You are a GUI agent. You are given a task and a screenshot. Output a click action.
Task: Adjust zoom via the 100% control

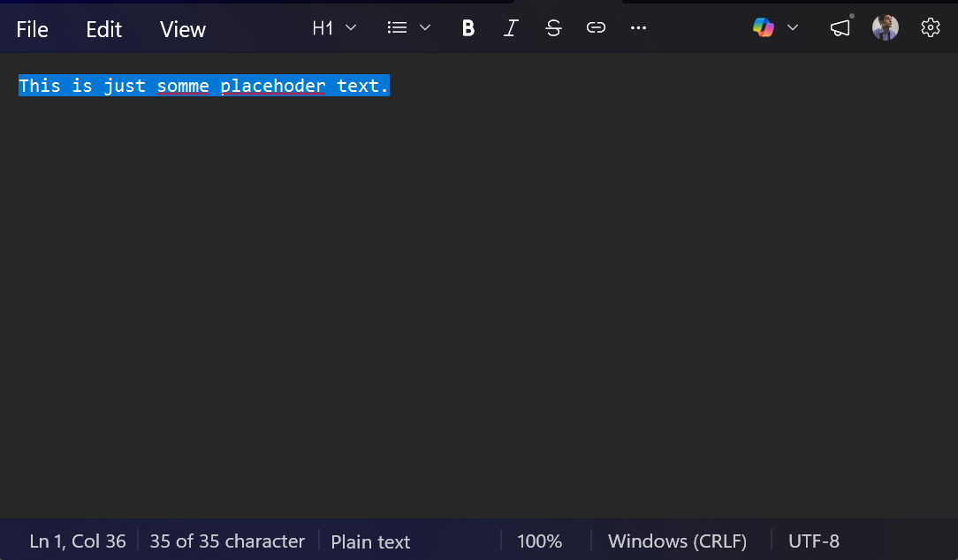point(539,541)
